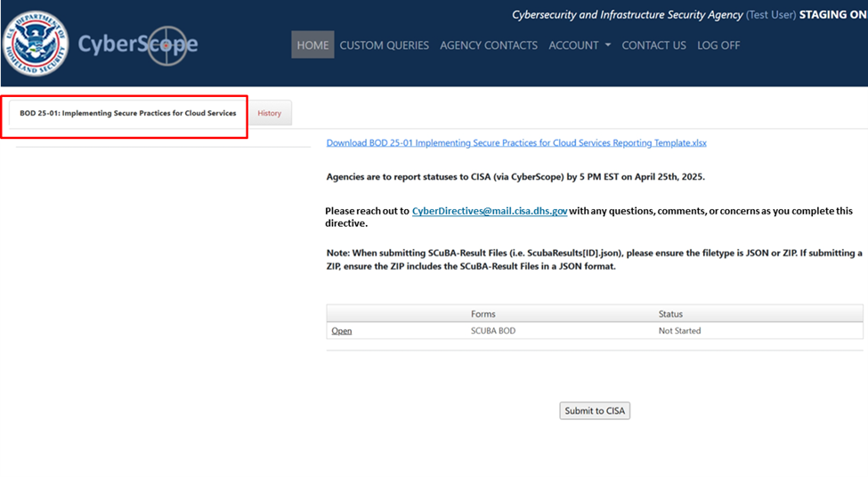Viewport: 868px width, 477px height.
Task: Open AGENCY CONTACTS page
Action: tap(489, 45)
